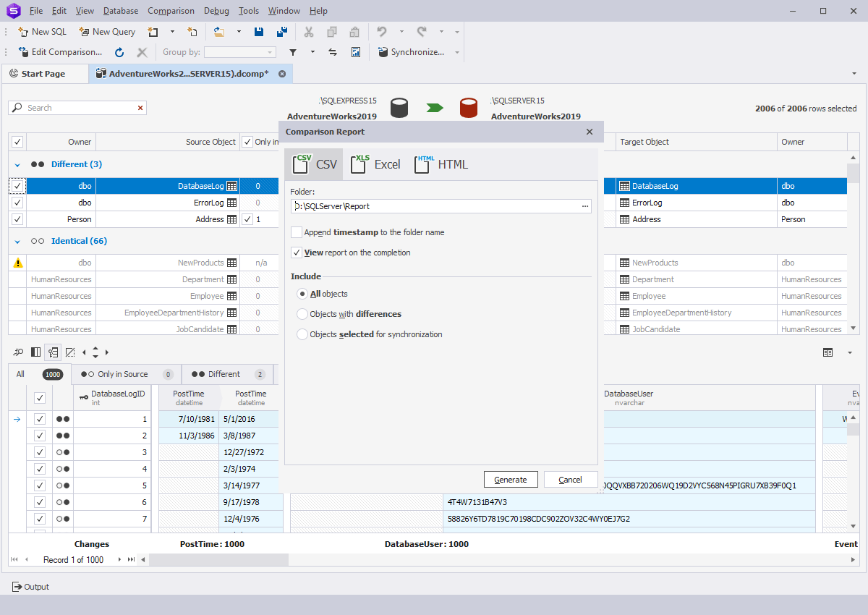This screenshot has height=615, width=868.
Task: Click the new document icon before folder
Action: click(192, 32)
